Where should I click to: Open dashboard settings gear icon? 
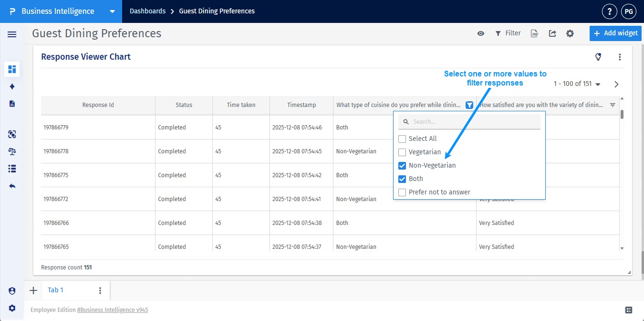570,33
